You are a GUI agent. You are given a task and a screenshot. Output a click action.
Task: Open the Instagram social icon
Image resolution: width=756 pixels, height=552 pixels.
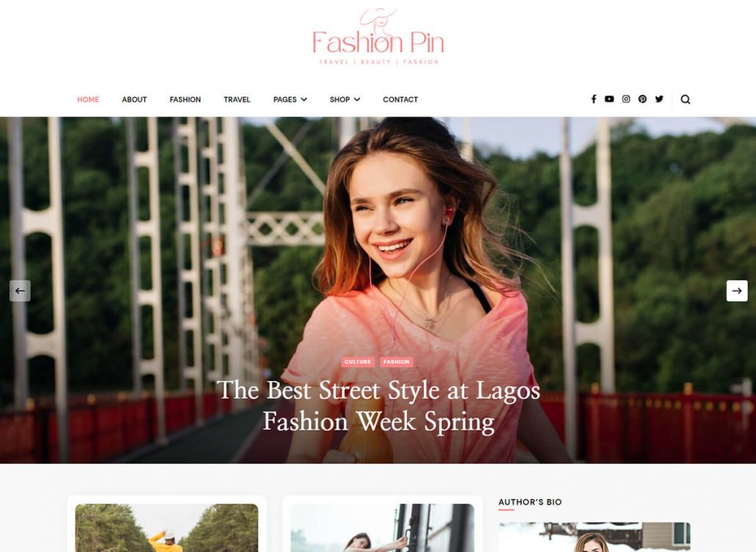(x=626, y=99)
